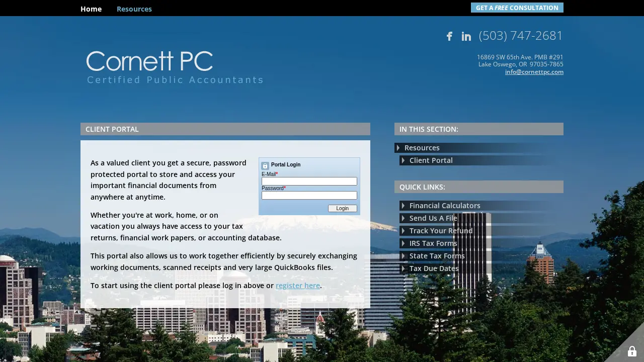Open Tax Due Dates quick link
This screenshot has width=644, height=362.
click(x=434, y=268)
